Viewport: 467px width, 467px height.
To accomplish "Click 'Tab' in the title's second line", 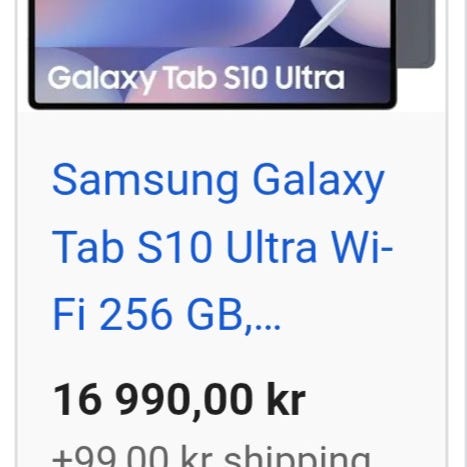I will click(x=88, y=247).
